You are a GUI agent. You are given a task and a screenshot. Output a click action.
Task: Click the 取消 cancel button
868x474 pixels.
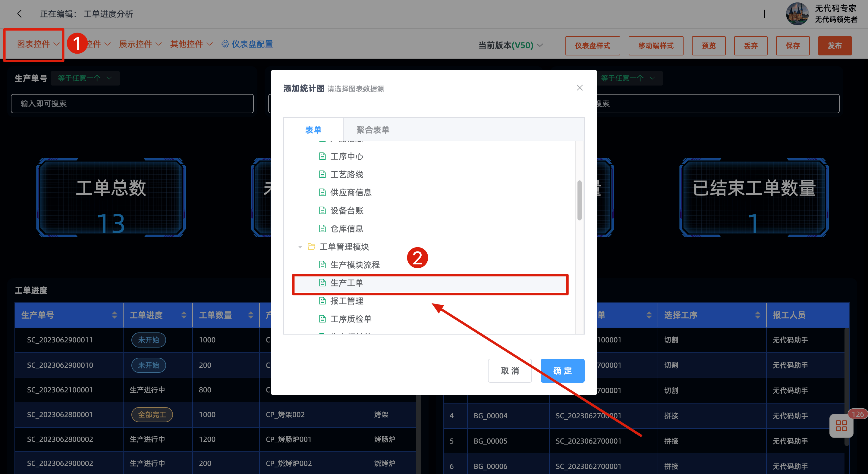(x=509, y=371)
